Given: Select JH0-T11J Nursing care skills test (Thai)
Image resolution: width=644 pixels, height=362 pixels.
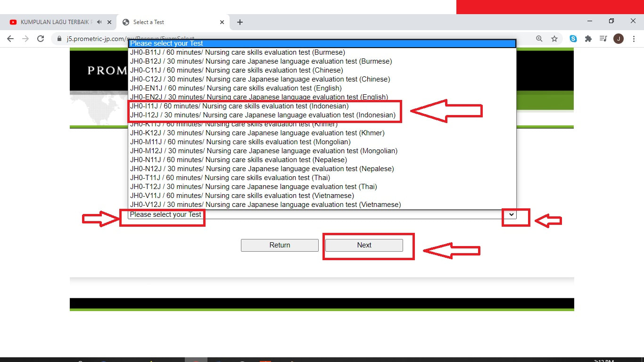Looking at the screenshot, I should [322, 178].
